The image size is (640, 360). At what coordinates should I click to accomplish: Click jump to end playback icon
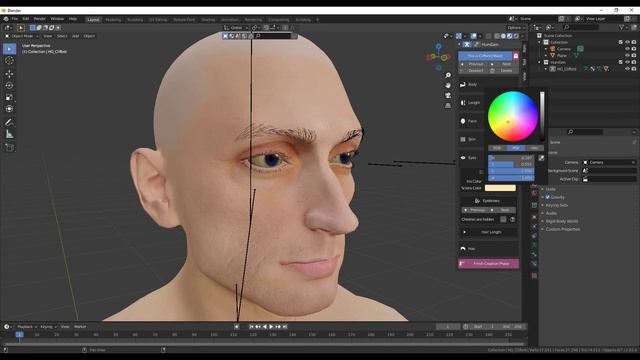click(x=285, y=327)
